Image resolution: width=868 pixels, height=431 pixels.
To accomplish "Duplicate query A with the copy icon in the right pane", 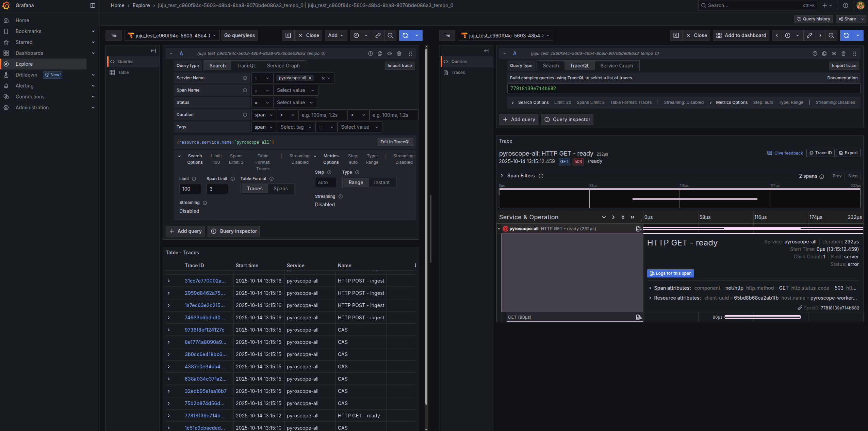I will coord(824,53).
